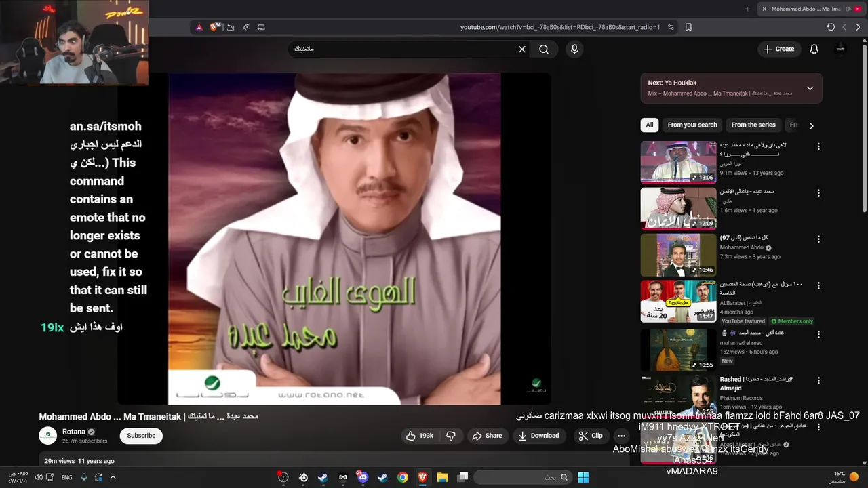Open the muhamad ahmad 10:55 video thumbnail

pyautogui.click(x=678, y=350)
